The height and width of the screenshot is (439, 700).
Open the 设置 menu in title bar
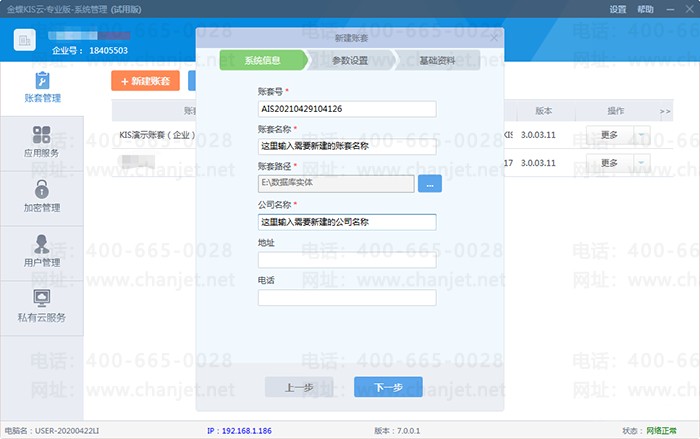[618, 9]
